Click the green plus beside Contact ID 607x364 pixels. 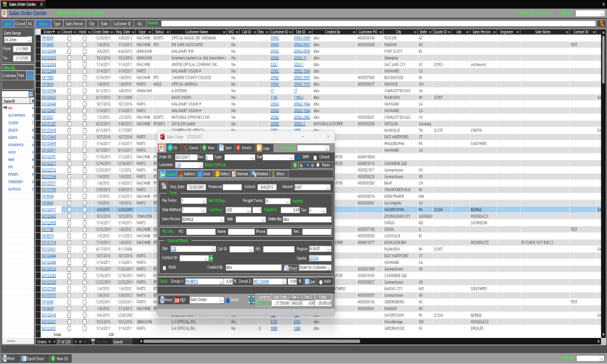[x=211, y=258]
